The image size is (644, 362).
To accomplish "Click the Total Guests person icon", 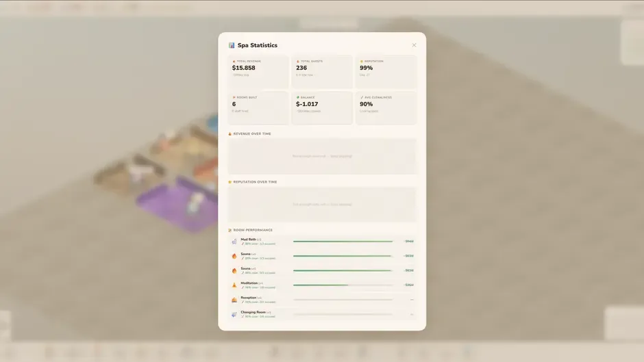I will [298, 61].
